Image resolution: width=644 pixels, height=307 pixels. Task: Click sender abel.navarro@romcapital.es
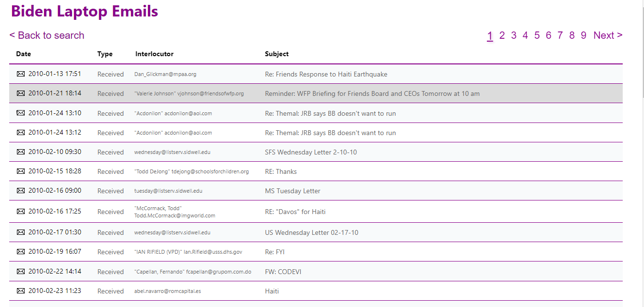point(168,291)
